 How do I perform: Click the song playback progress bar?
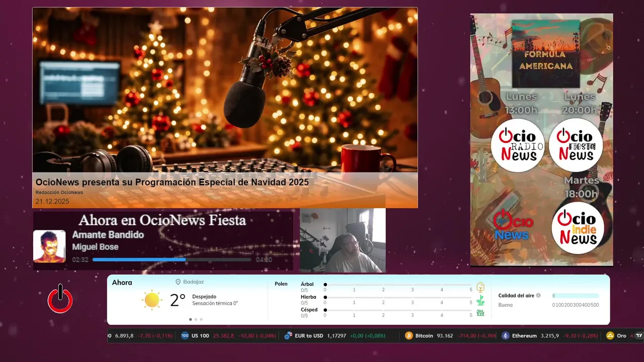click(172, 260)
